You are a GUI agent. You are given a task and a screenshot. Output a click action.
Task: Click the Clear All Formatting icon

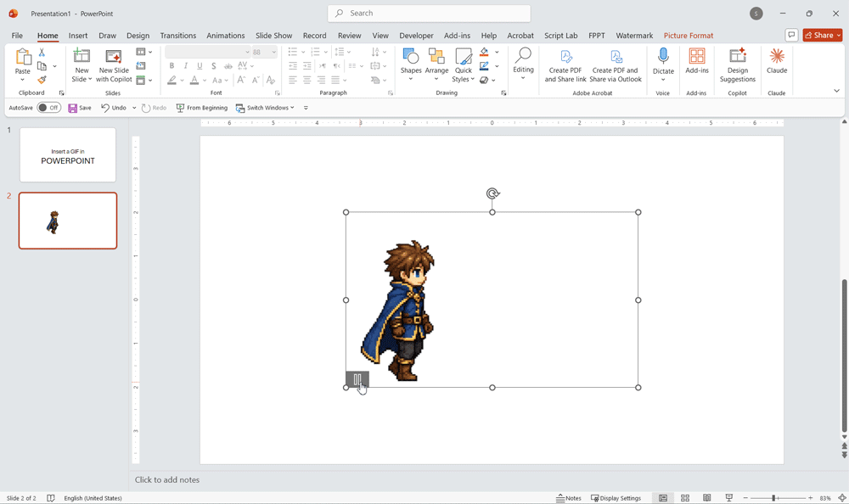[x=271, y=80]
